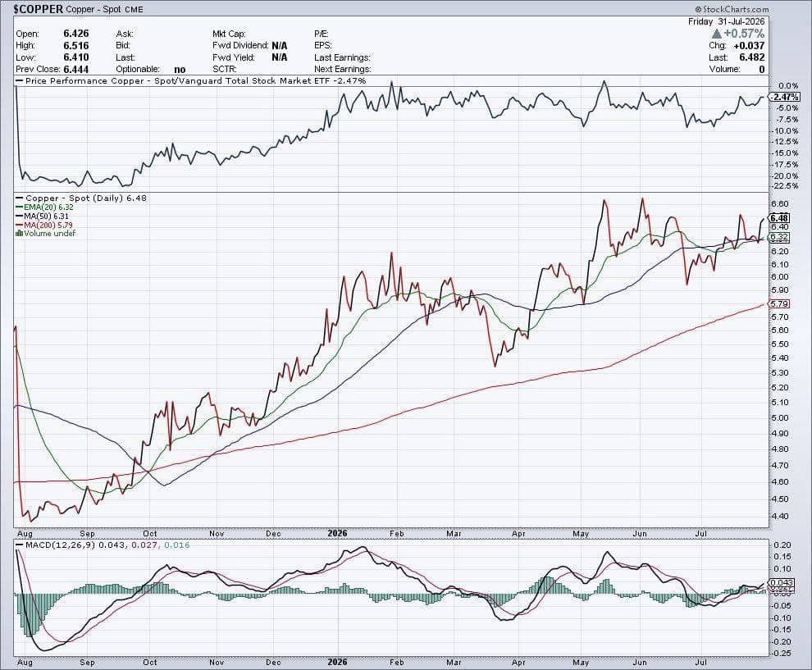Click the StockCharts.com watermark logo
This screenshot has width=812, height=670.
tap(732, 9)
